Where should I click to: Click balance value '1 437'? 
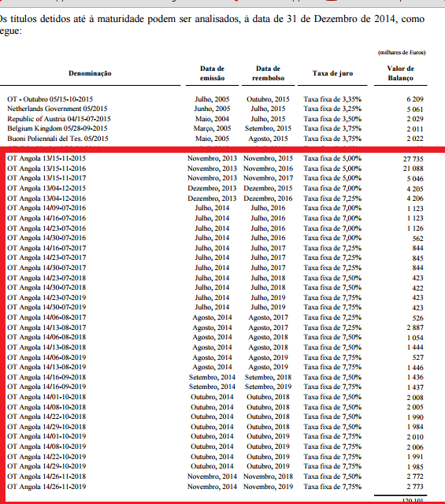[415, 387]
